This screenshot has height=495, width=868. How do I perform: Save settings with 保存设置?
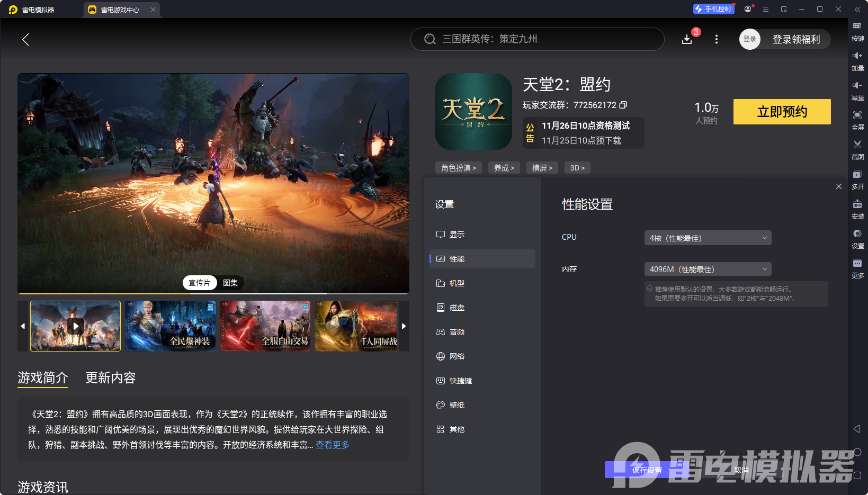(647, 470)
